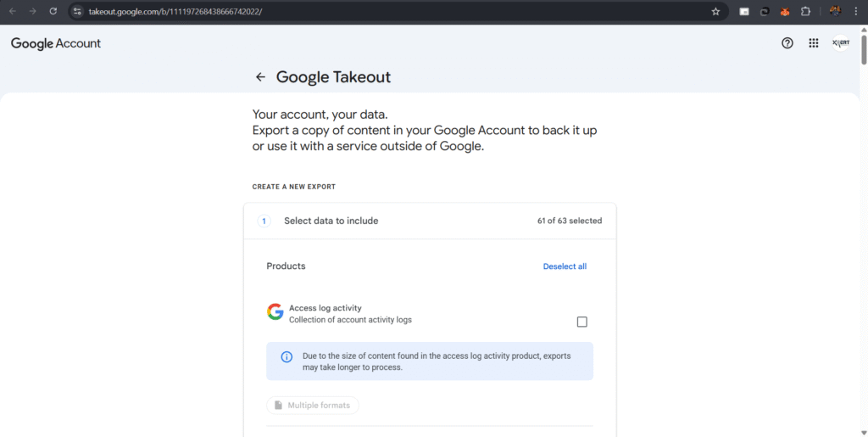Click the Google logo beside Access log activity
868x437 pixels.
click(275, 312)
